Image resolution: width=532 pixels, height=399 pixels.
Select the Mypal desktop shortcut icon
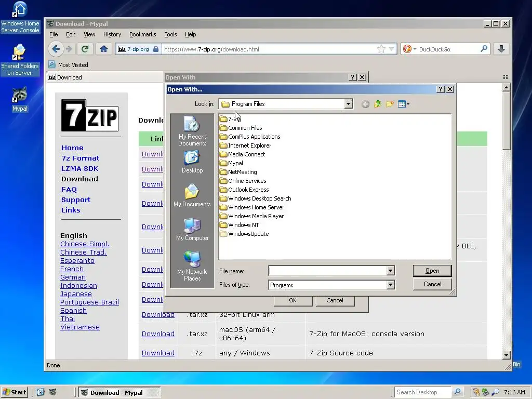point(20,99)
